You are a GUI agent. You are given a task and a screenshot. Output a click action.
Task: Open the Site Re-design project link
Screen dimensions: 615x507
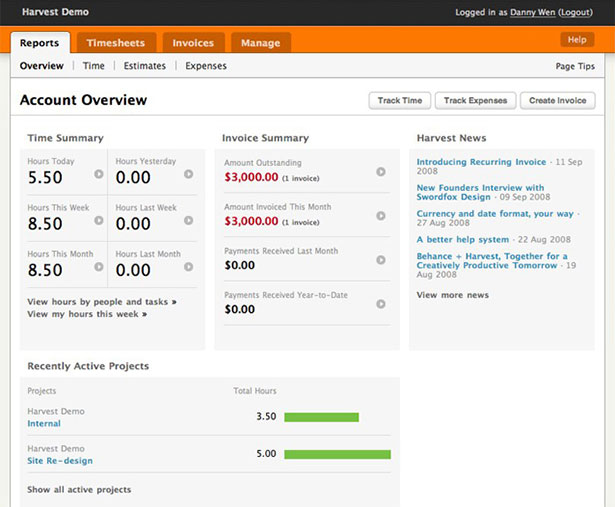coord(60,461)
